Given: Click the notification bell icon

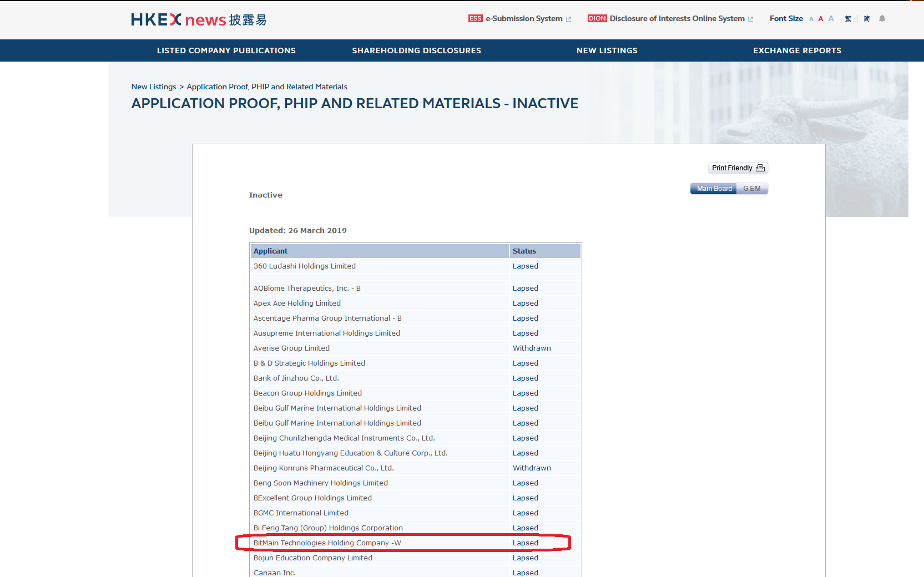Looking at the screenshot, I should [x=882, y=18].
